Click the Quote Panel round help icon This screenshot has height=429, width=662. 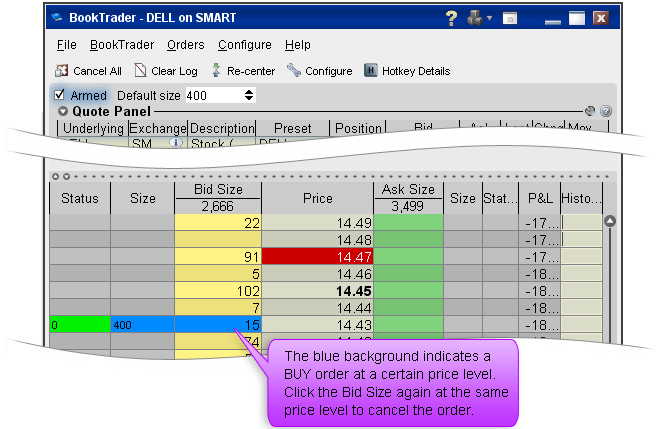pyautogui.click(x=606, y=111)
